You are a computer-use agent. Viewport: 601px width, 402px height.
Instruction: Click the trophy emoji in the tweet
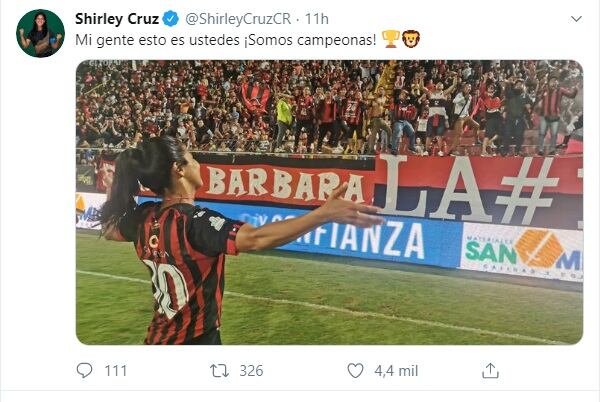[x=391, y=39]
